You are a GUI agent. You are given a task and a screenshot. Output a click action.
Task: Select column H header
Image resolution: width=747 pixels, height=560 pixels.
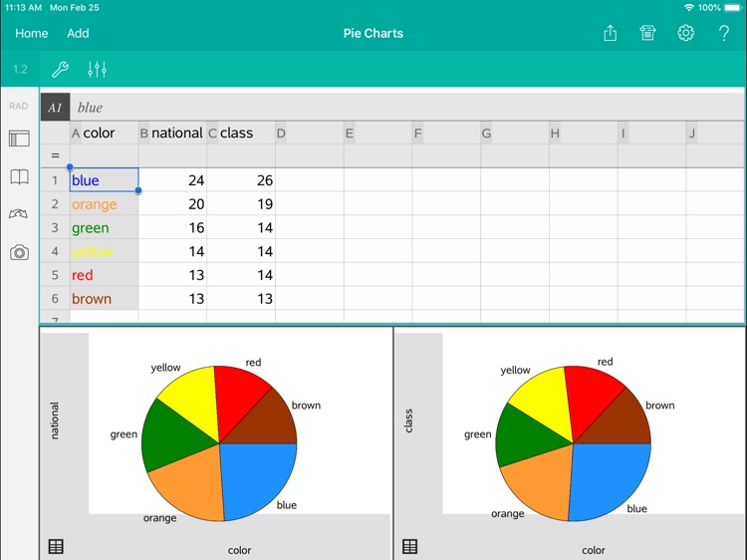(584, 133)
